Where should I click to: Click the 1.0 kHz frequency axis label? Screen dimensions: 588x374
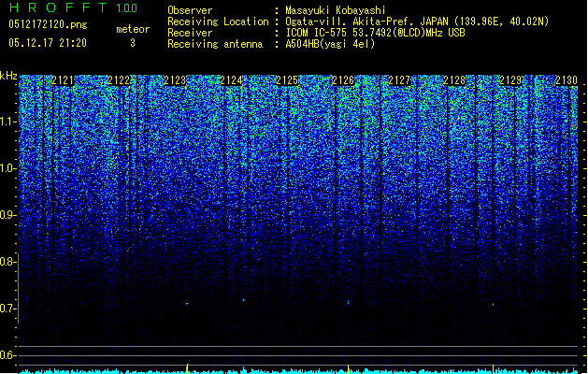point(8,168)
